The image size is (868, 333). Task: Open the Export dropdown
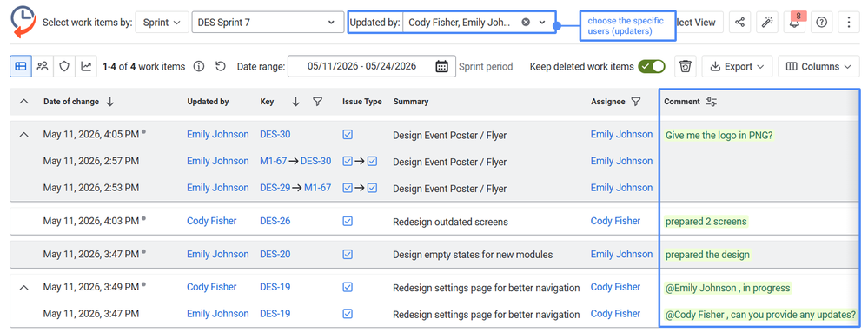737,66
